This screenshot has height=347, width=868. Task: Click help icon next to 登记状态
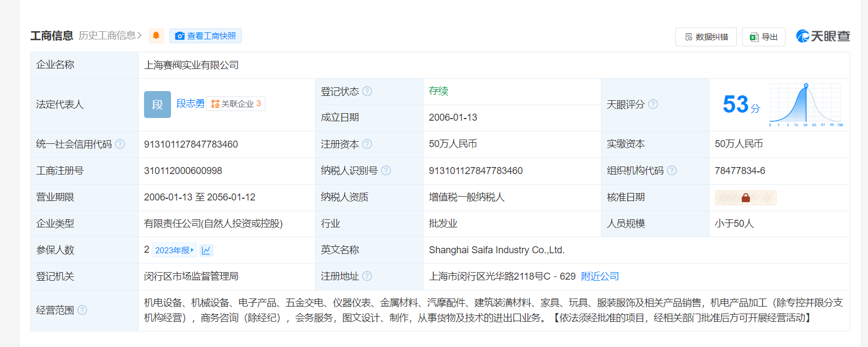coord(367,91)
